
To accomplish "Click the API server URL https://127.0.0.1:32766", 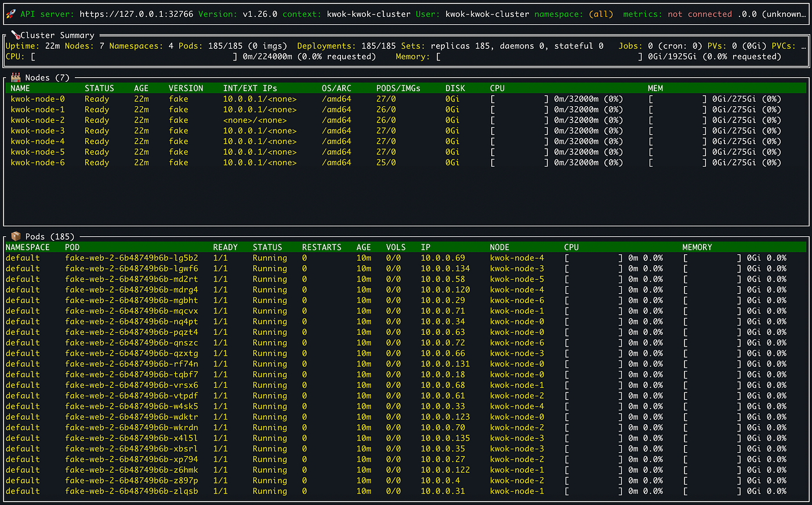I will point(136,14).
